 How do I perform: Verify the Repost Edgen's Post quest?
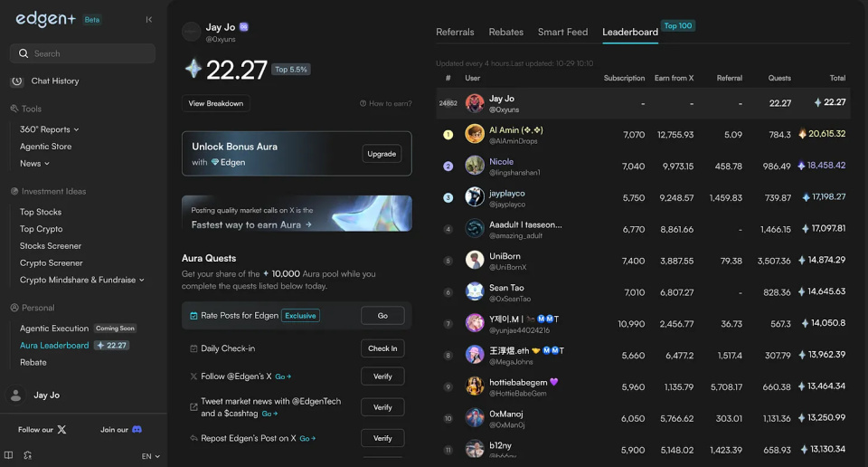tap(382, 438)
